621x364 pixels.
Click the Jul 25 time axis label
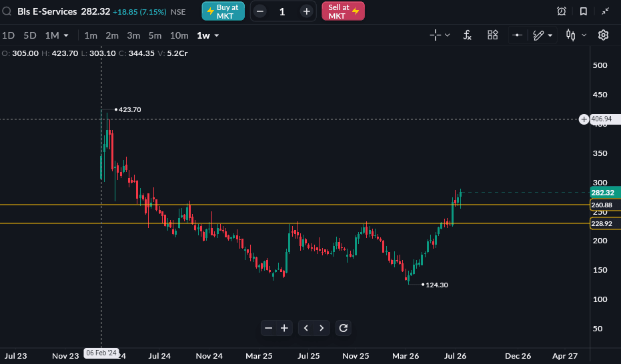point(308,356)
